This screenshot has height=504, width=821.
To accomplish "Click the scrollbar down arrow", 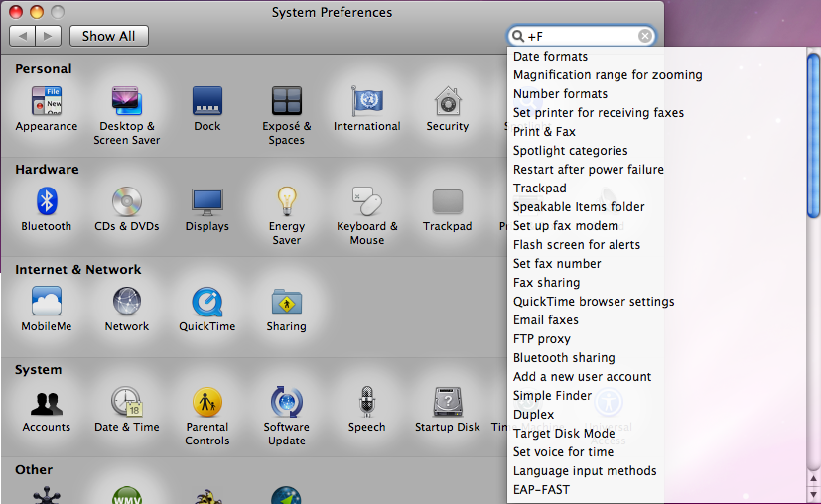I will (x=813, y=494).
